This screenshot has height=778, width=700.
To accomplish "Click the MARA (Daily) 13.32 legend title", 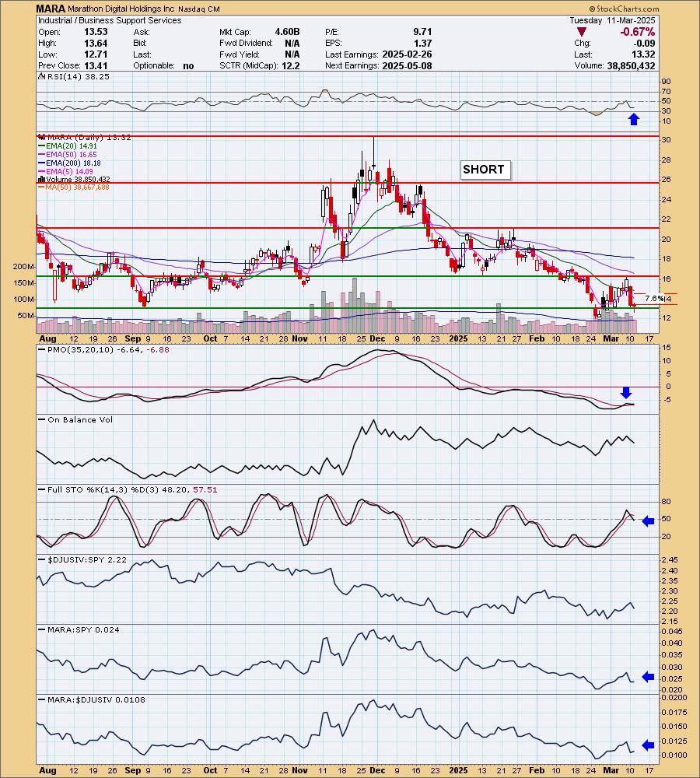I will tap(89, 138).
